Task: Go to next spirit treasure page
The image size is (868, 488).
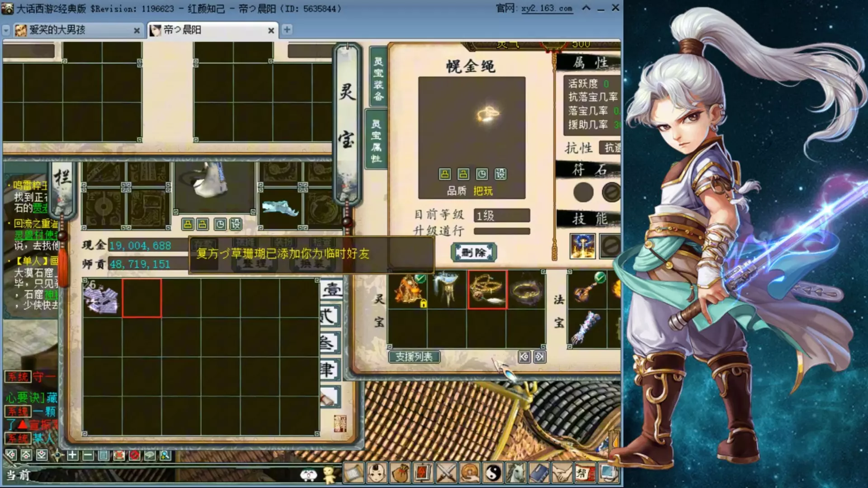Action: [540, 357]
